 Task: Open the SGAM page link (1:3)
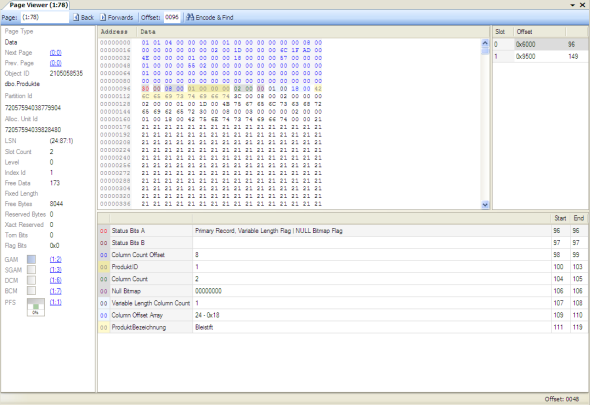click(x=56, y=270)
